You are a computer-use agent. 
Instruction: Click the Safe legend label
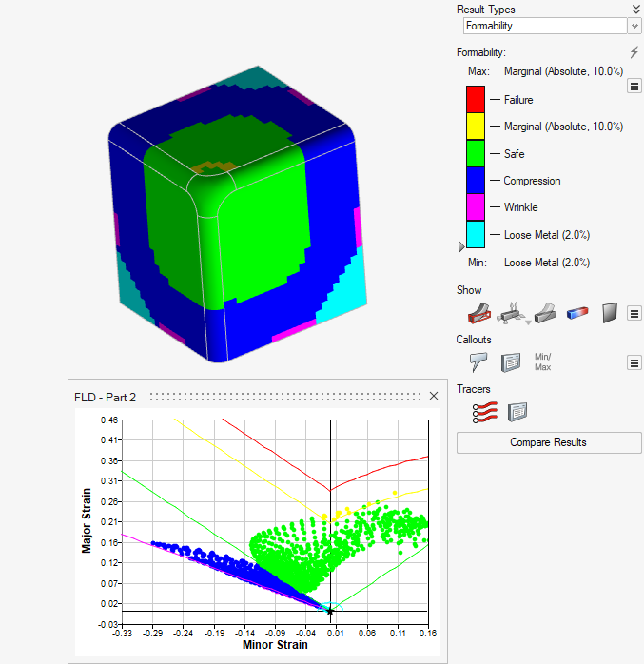515,154
